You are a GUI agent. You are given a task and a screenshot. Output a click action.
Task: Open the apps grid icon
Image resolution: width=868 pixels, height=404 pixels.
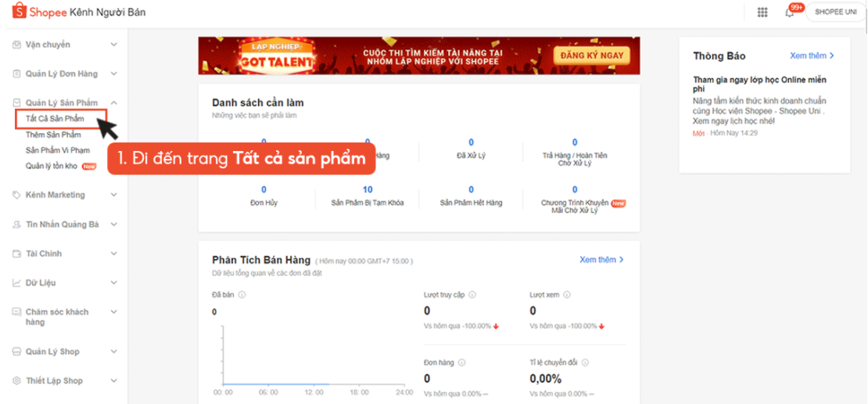pyautogui.click(x=762, y=12)
